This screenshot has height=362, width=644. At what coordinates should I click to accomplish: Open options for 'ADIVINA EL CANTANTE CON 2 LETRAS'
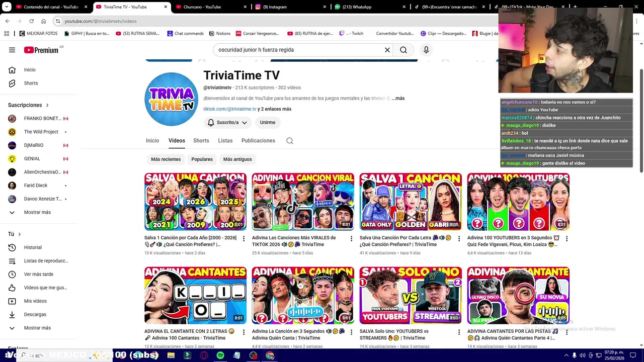[244, 332]
